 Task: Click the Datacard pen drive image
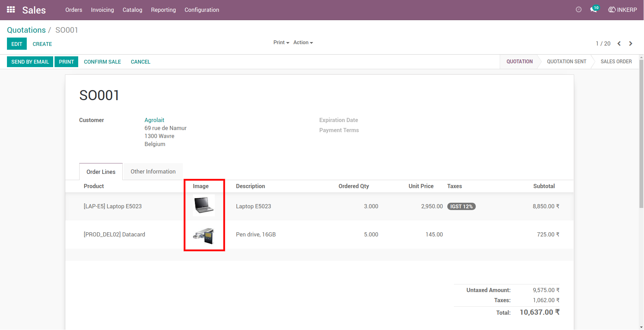[x=204, y=235]
